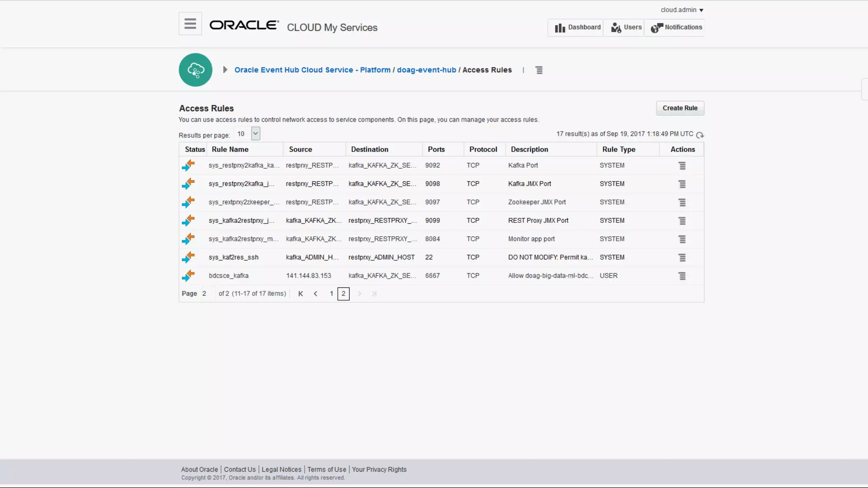Open the Dashboard

tap(576, 28)
